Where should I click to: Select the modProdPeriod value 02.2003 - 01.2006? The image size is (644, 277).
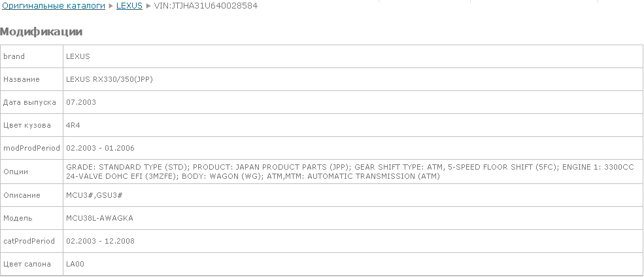click(100, 148)
